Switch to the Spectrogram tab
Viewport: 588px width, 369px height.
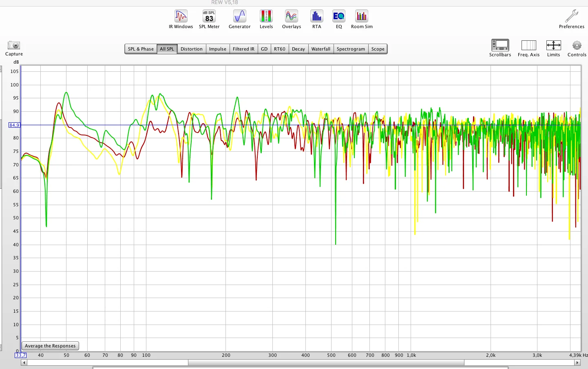coord(351,49)
